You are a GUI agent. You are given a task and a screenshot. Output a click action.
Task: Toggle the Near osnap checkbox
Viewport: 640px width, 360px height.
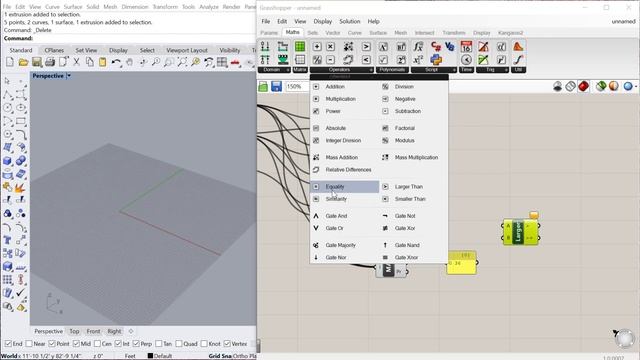point(29,344)
